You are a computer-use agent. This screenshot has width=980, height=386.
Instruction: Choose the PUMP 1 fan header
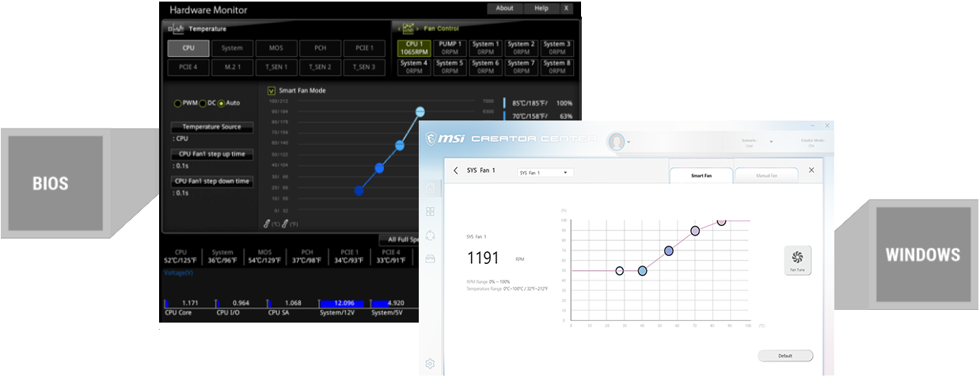coord(450,48)
